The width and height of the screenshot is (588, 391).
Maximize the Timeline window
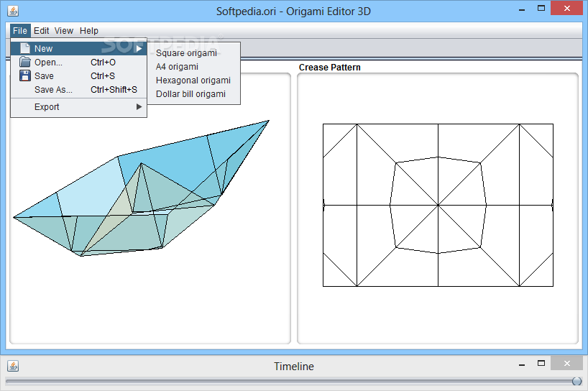coord(541,363)
